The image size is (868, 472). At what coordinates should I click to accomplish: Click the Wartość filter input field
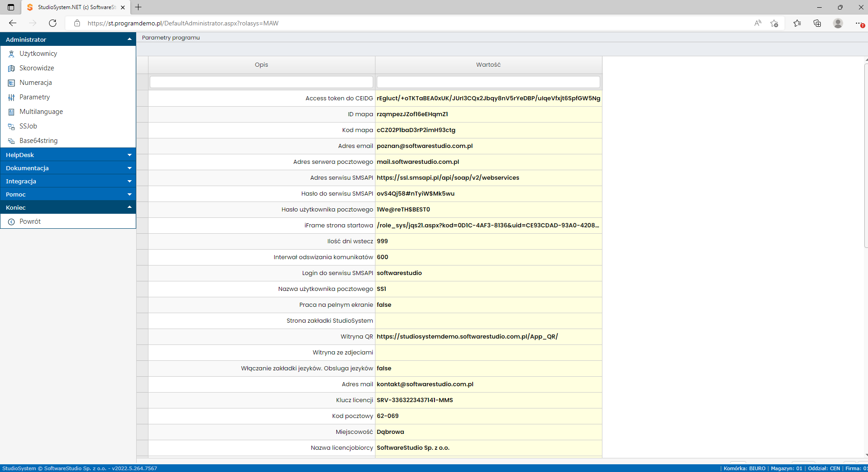tap(488, 82)
